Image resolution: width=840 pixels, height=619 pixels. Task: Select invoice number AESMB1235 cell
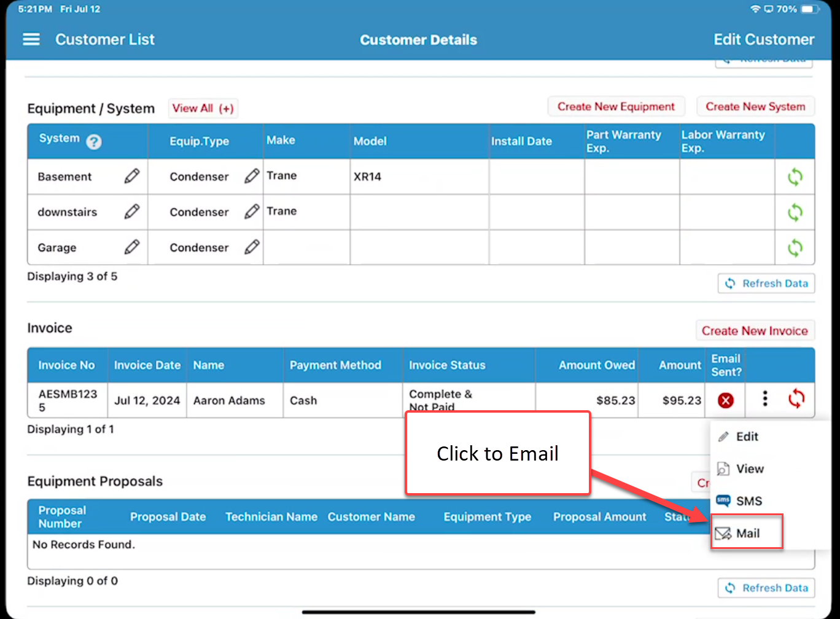(68, 400)
